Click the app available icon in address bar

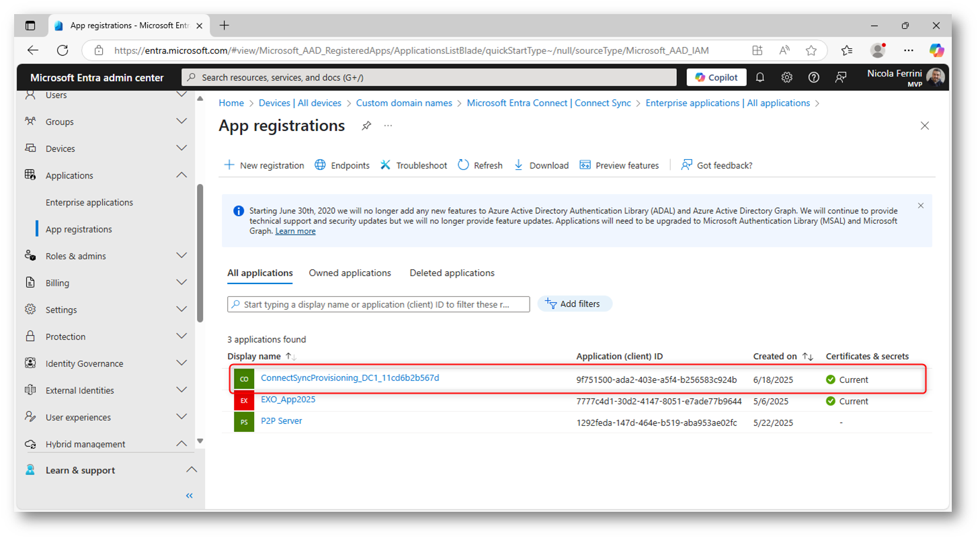758,50
